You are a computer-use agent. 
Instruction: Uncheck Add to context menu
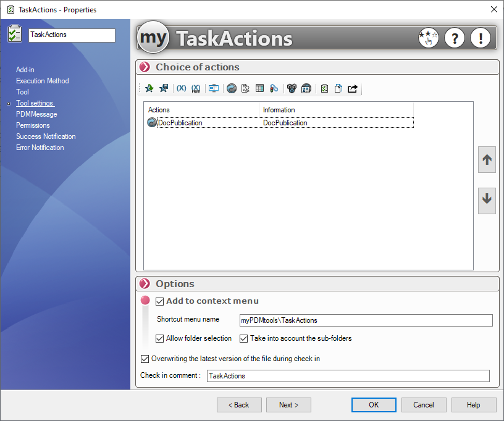[160, 301]
